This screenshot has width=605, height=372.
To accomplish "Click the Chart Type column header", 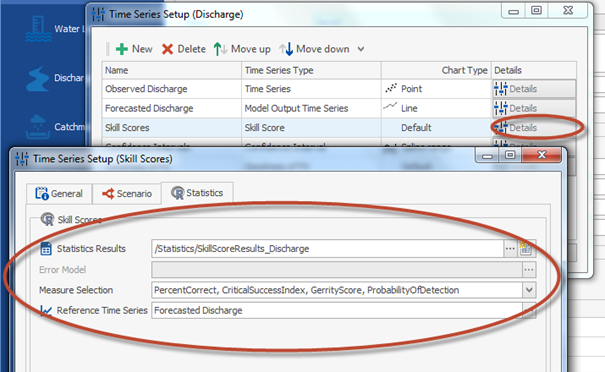I will click(436, 70).
